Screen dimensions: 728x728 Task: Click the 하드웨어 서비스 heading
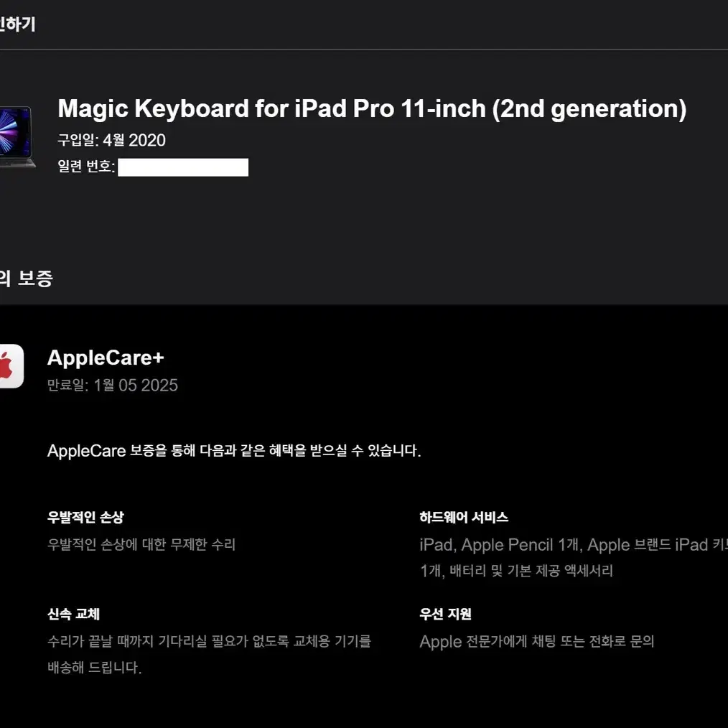[464, 517]
